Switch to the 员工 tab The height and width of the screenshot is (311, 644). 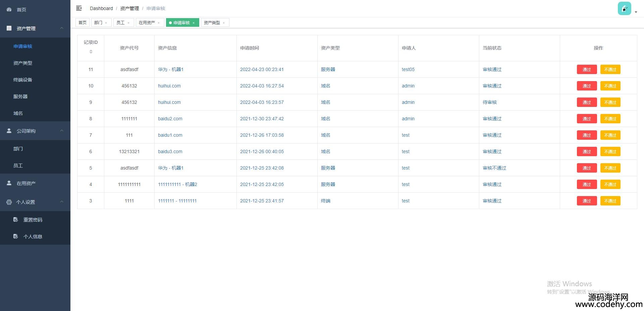(x=120, y=22)
